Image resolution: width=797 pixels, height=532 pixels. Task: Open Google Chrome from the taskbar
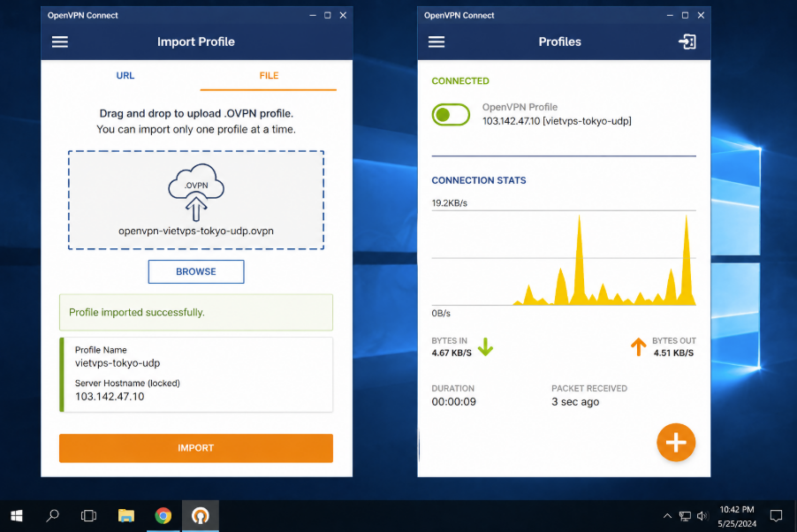(x=163, y=516)
